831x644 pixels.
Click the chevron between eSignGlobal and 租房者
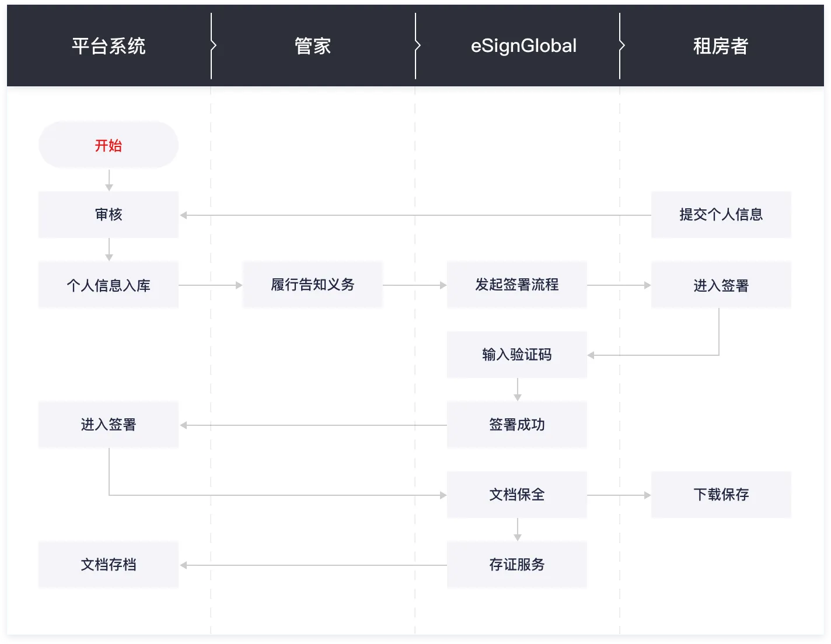click(621, 45)
